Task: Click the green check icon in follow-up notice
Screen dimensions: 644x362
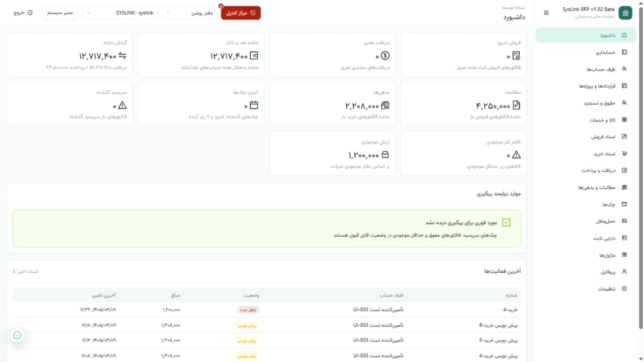Action: tap(506, 222)
